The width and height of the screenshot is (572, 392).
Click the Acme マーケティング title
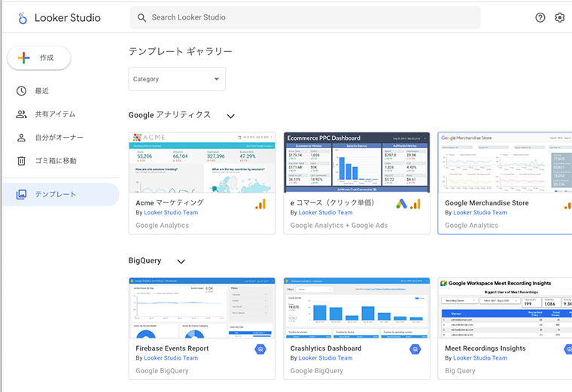tap(169, 202)
